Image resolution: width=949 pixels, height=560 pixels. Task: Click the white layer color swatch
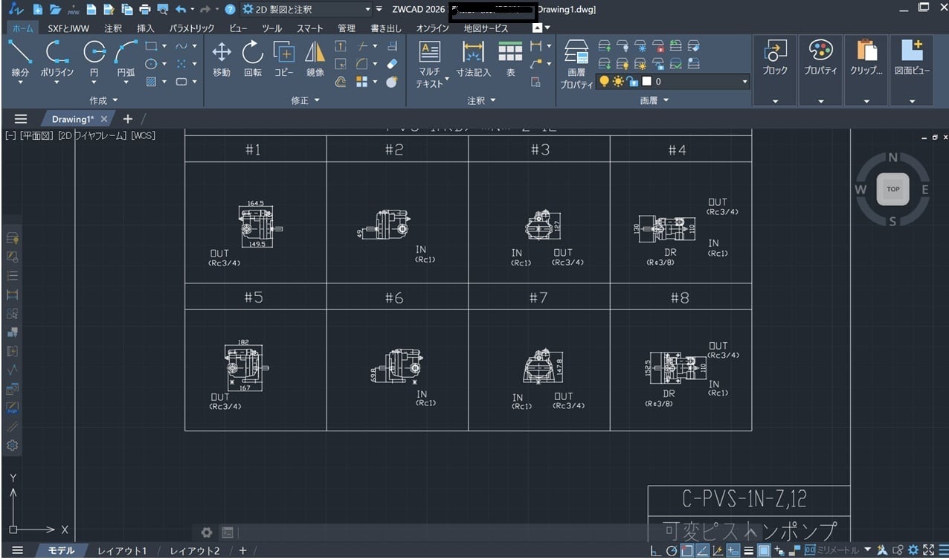tap(646, 82)
